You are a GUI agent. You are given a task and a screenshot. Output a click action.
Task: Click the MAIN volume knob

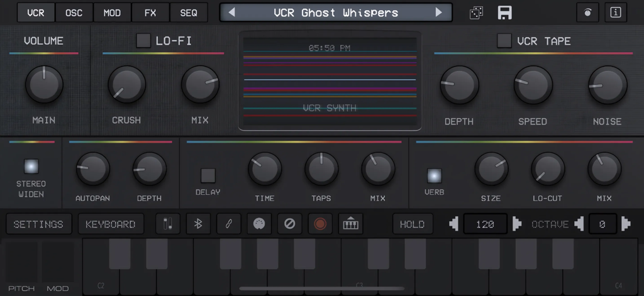pos(44,84)
